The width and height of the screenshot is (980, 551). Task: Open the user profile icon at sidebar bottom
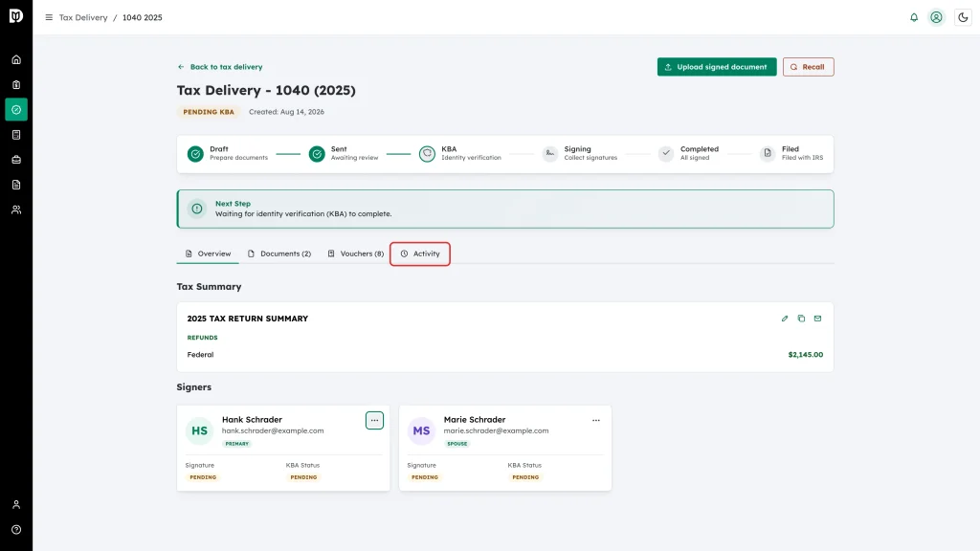[x=16, y=505]
